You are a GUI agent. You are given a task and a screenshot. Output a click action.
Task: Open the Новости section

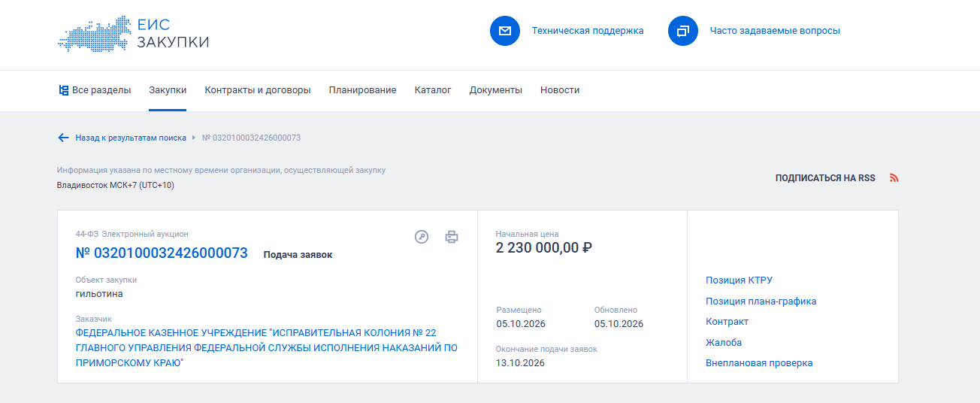click(560, 90)
